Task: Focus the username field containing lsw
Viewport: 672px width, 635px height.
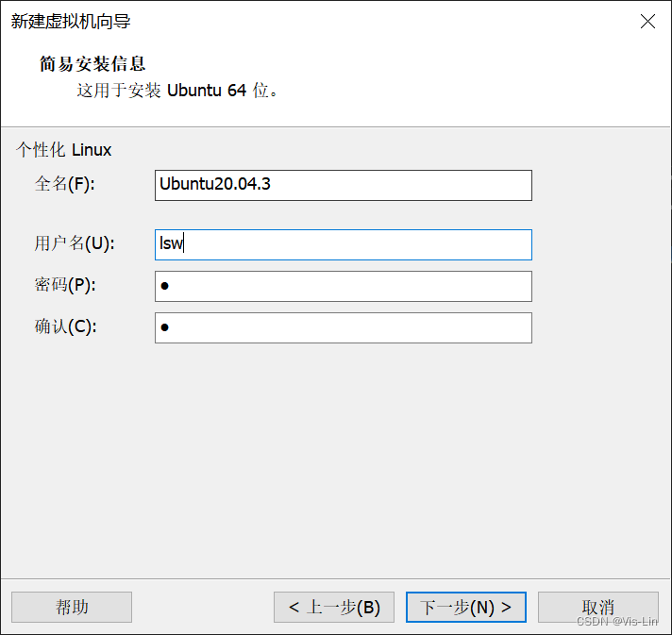Action: tap(344, 244)
